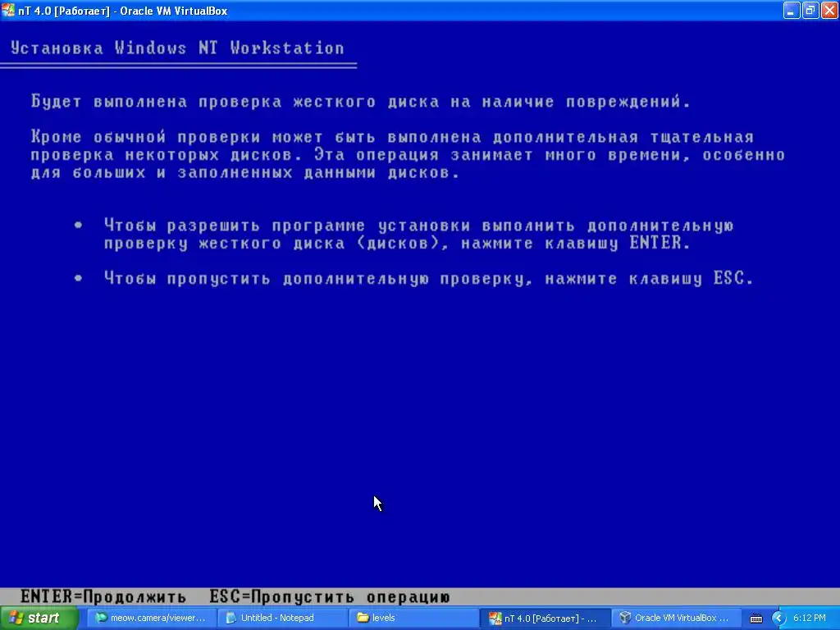Click the keyboard icon in system tray

pyautogui.click(x=756, y=619)
